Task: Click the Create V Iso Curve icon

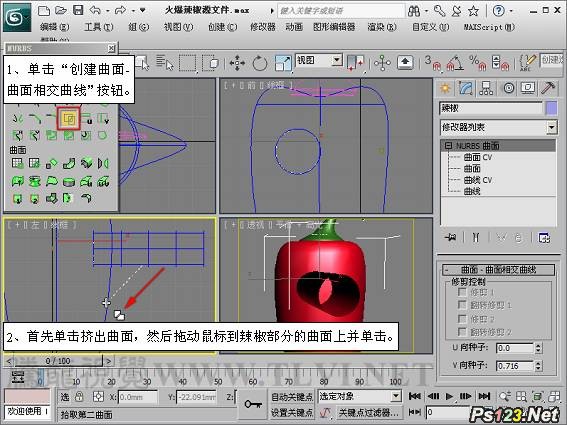Action: 103,118
